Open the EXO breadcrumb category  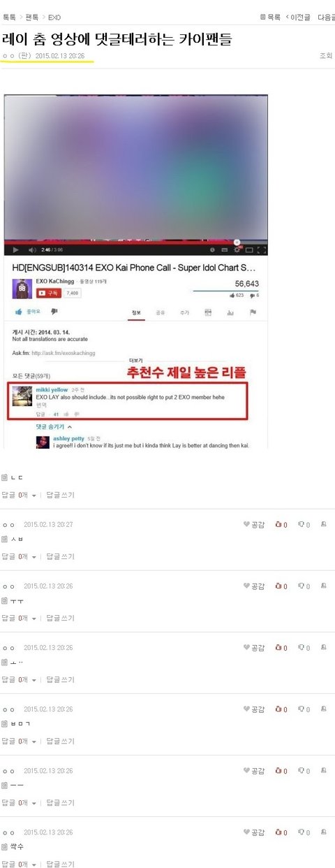[x=54, y=17]
